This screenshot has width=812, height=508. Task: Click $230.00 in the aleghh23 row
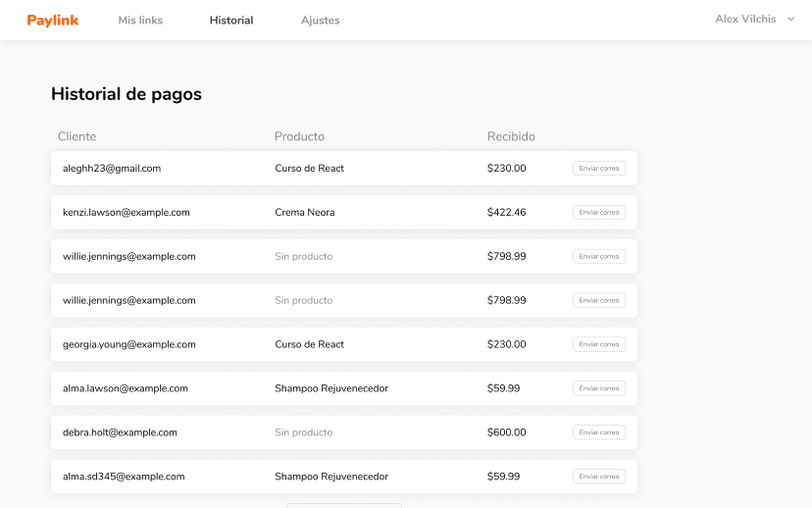506,169
